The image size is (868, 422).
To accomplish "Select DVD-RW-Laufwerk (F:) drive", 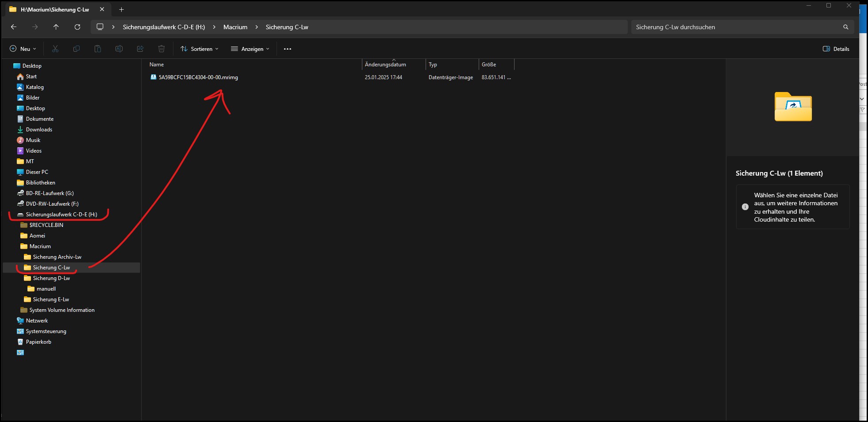I will [x=52, y=204].
